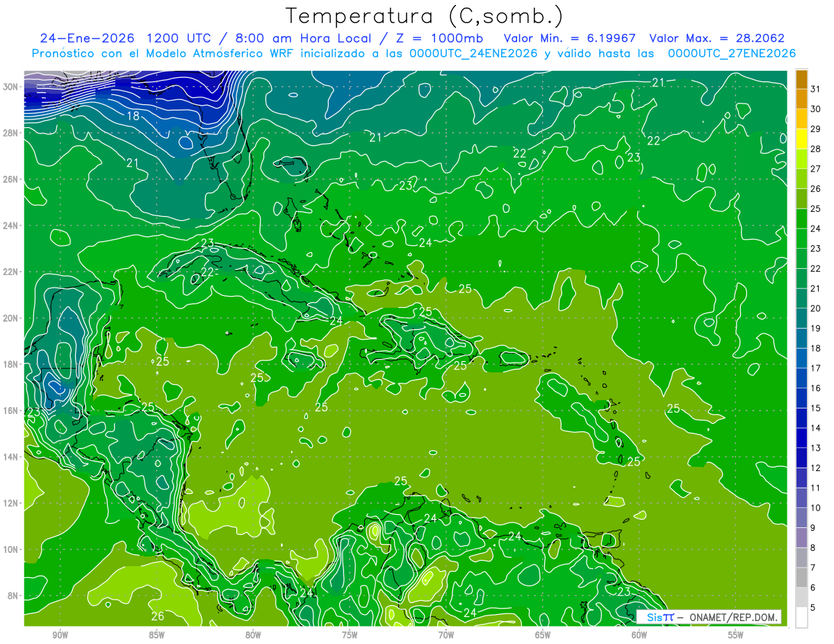Image resolution: width=834 pixels, height=644 pixels.
Task: Click the purple color bar segment between 8 and 9
Action: pos(801,538)
